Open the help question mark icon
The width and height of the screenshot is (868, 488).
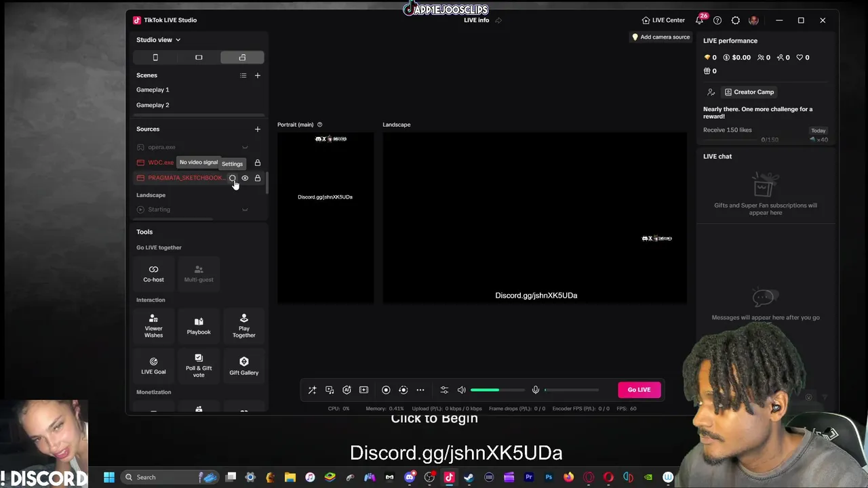tap(717, 20)
